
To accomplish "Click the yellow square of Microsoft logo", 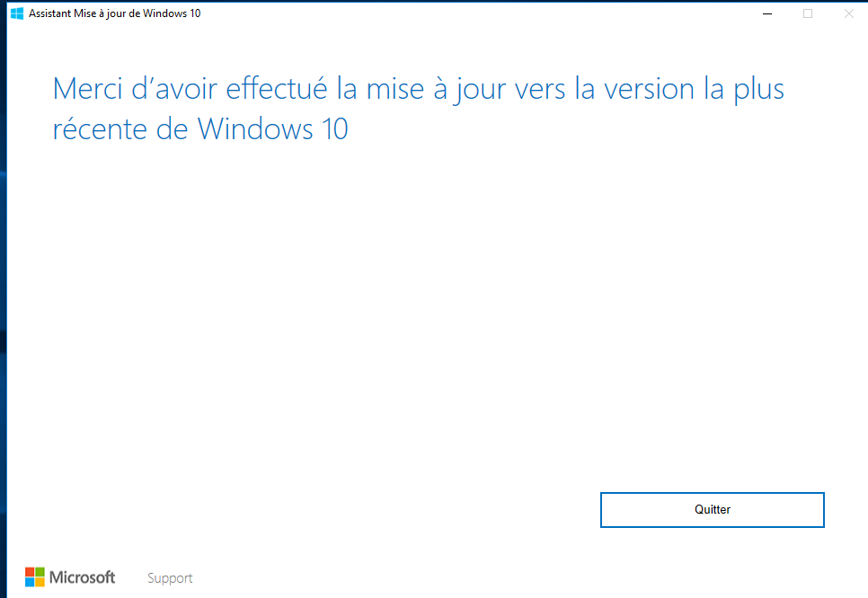I will 40,582.
